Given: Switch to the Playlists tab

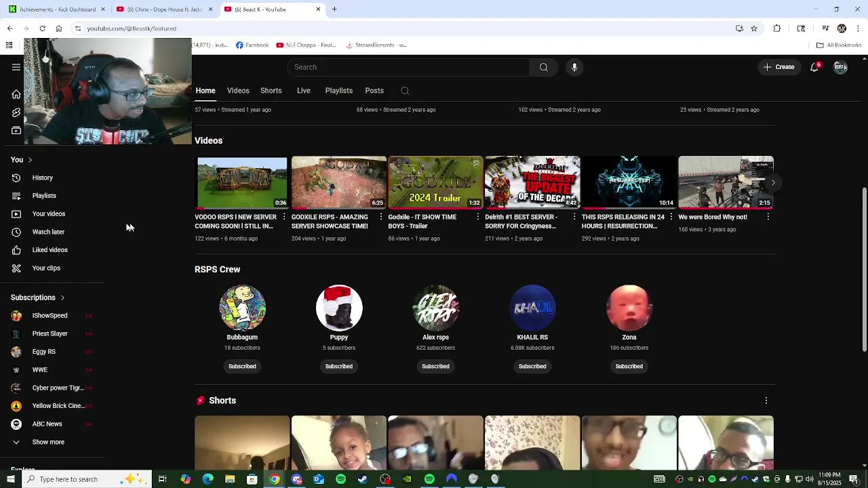Looking at the screenshot, I should [x=339, y=91].
